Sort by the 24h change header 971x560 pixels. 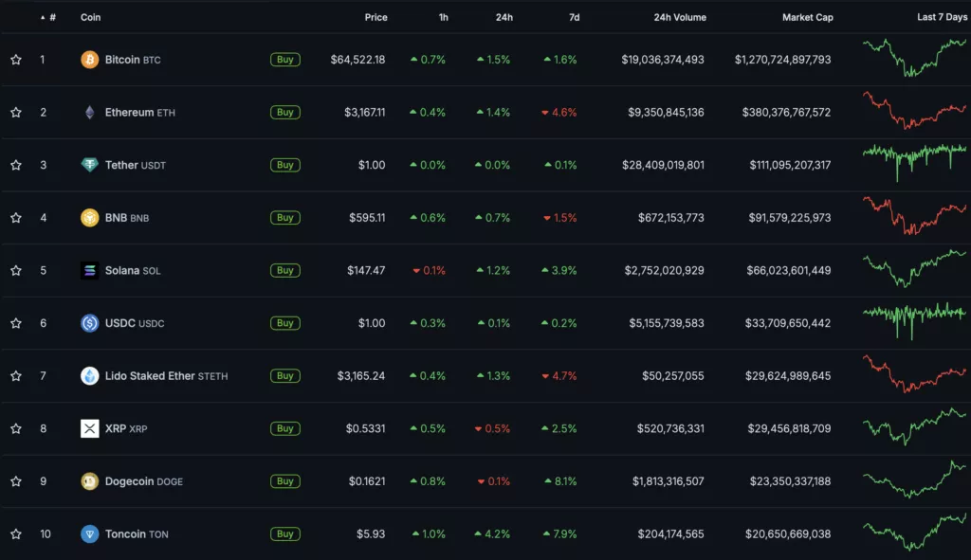pyautogui.click(x=504, y=17)
